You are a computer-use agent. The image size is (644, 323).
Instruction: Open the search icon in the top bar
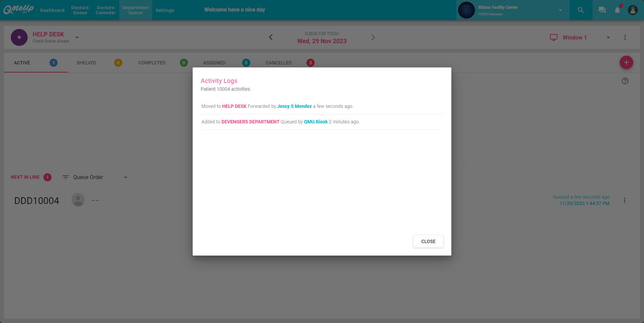(580, 10)
